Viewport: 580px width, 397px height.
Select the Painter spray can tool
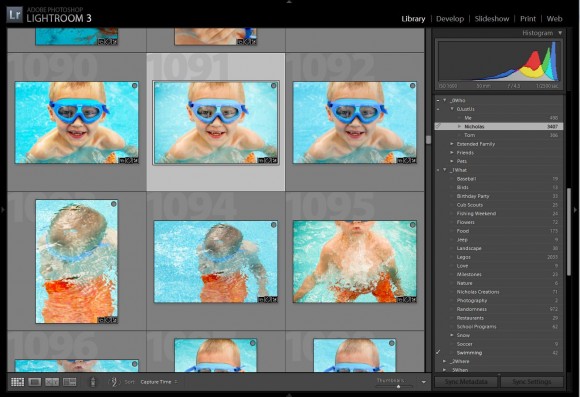pyautogui.click(x=93, y=382)
